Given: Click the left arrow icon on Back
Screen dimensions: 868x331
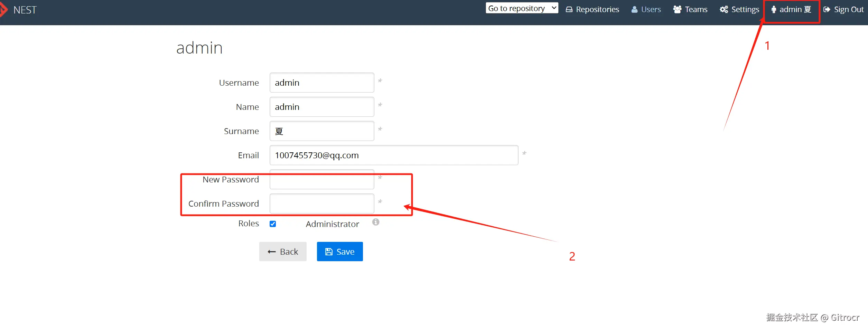Looking at the screenshot, I should (x=272, y=252).
